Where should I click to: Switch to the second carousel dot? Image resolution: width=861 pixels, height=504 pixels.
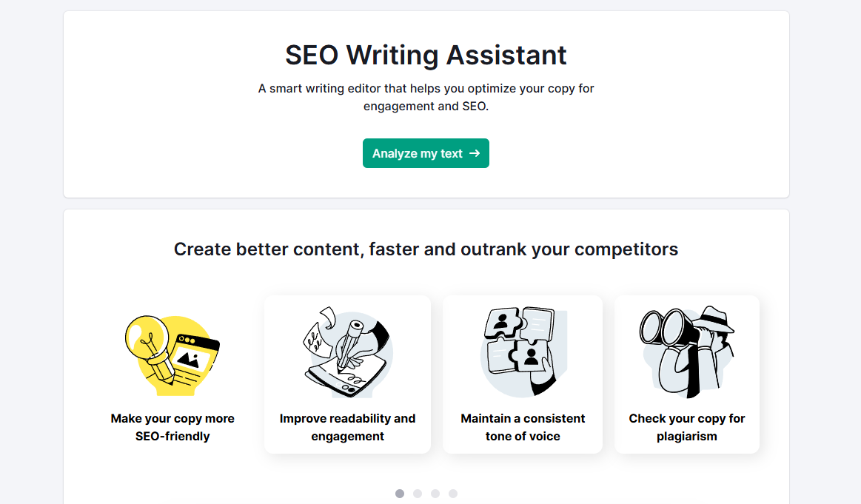tap(418, 494)
